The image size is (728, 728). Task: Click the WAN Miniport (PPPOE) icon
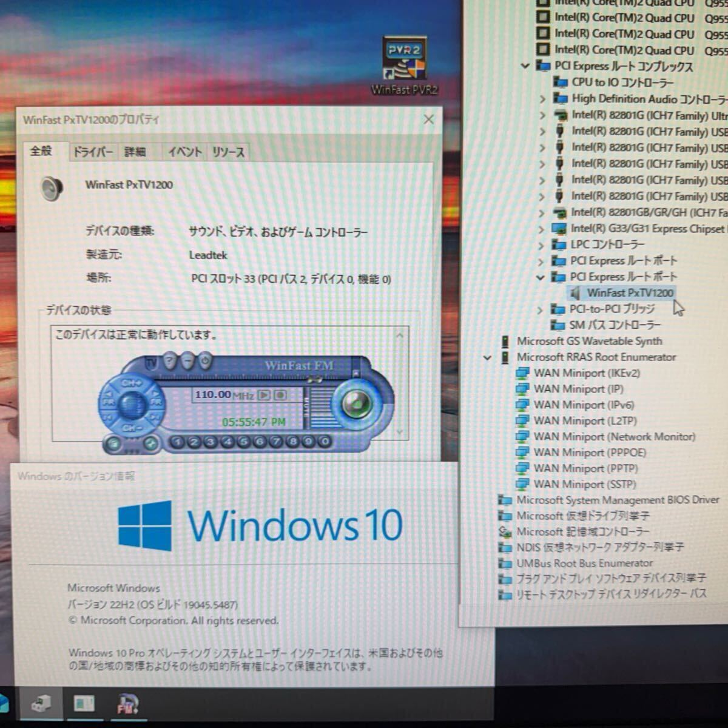pos(522,452)
